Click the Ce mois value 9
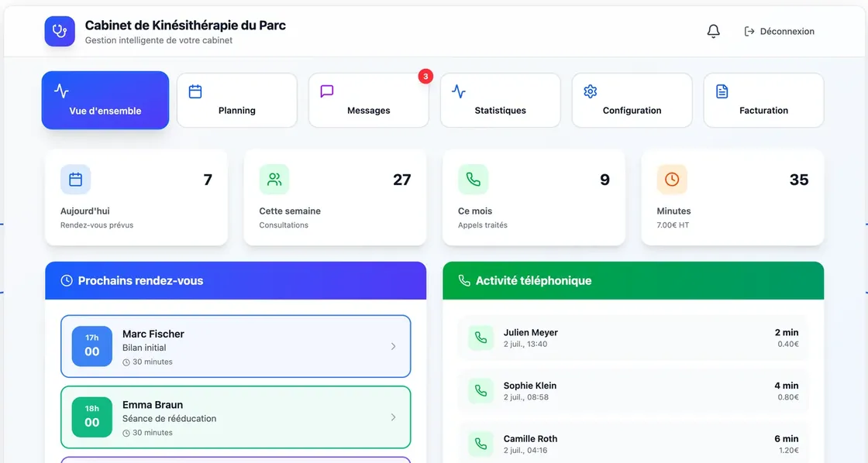868x463 pixels. 604,180
